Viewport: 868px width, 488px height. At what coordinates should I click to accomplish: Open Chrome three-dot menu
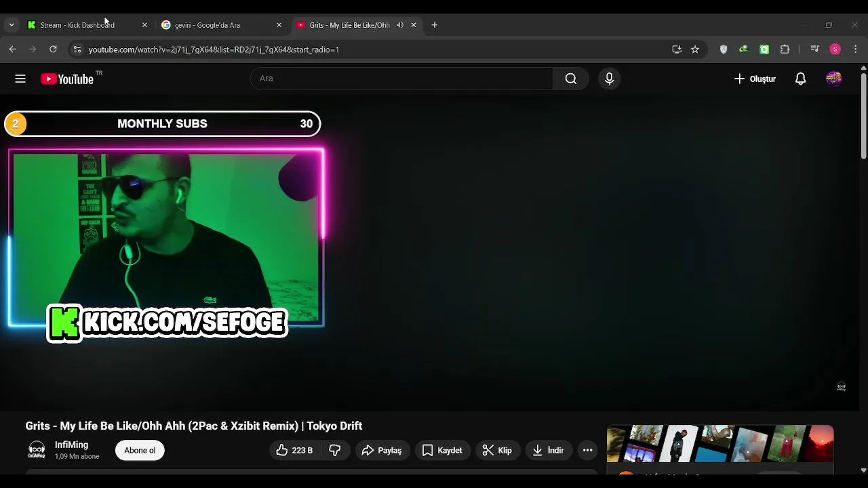tap(856, 49)
